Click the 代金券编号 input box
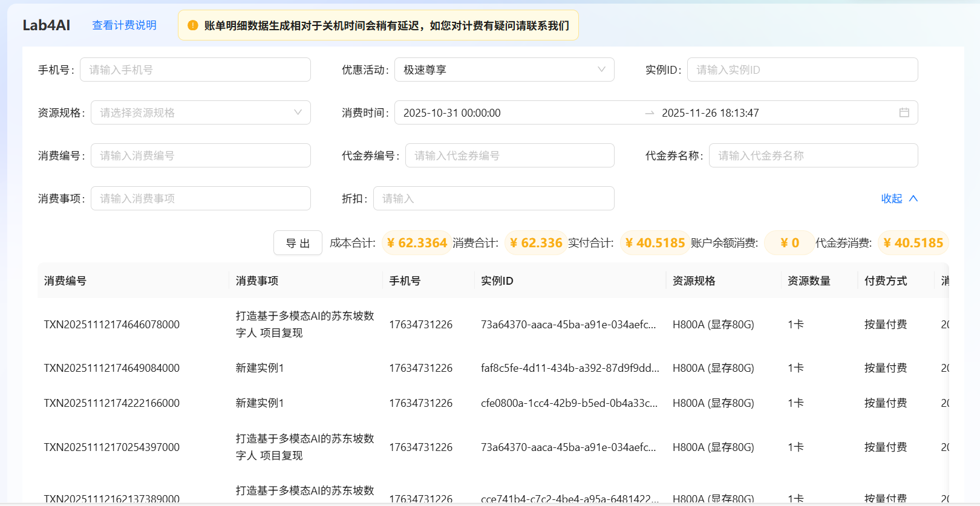The width and height of the screenshot is (980, 506). [x=509, y=155]
